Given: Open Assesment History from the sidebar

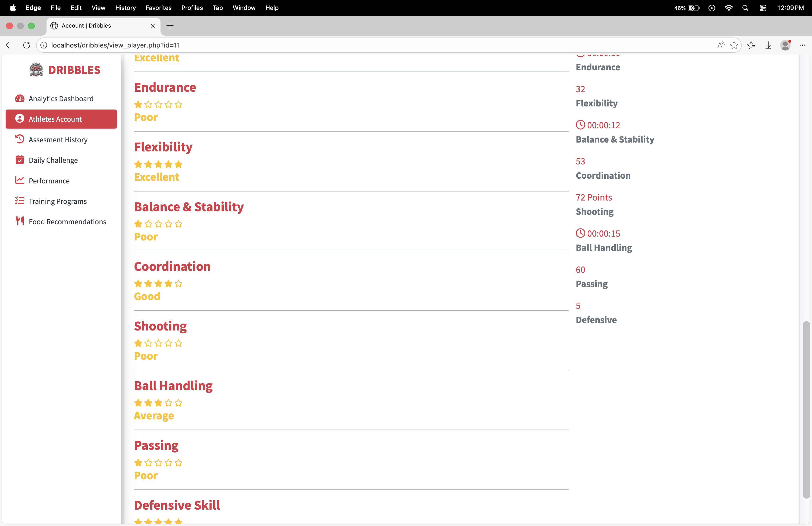Looking at the screenshot, I should [x=58, y=140].
